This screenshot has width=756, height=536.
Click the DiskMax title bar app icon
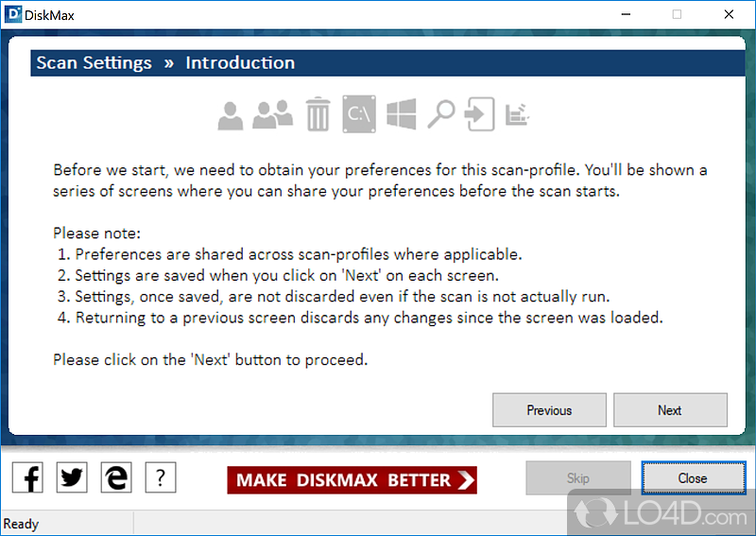click(13, 14)
